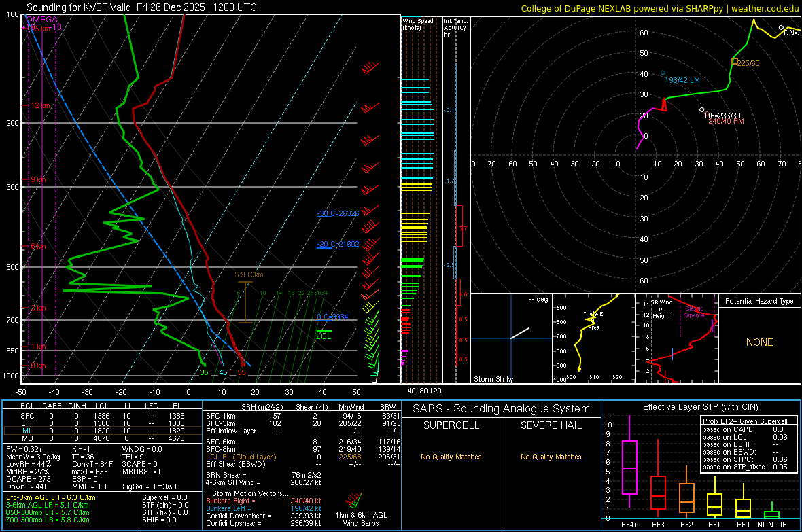Click the 6 km height marker
Viewport: 802px width, 532px height.
[38, 246]
